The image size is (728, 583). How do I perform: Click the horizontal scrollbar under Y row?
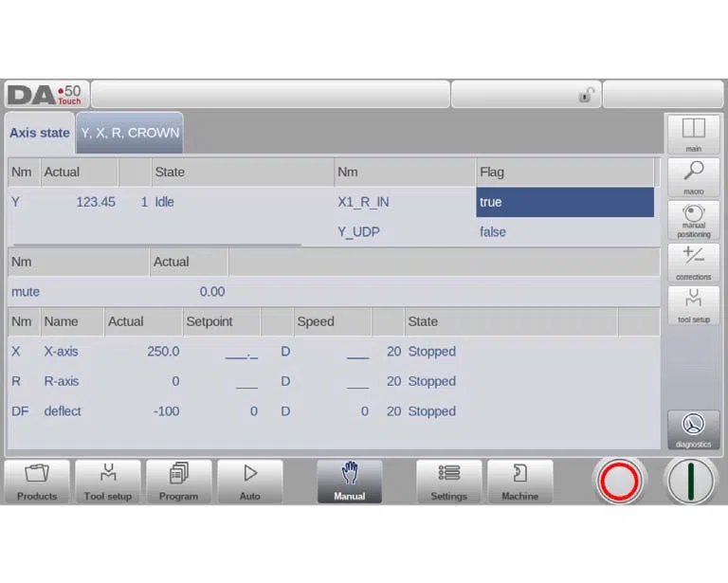pos(157,245)
